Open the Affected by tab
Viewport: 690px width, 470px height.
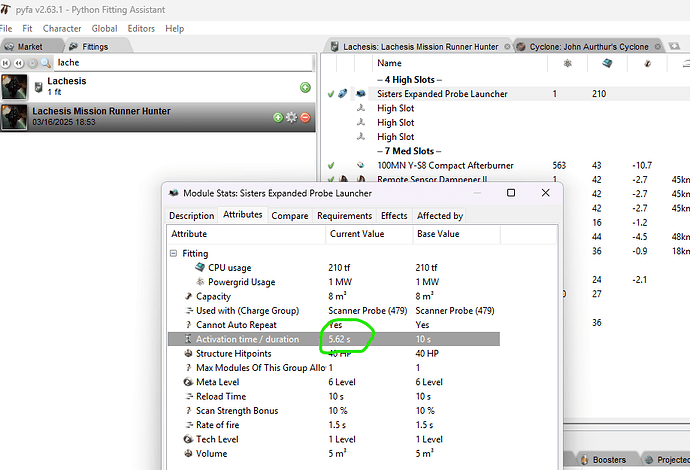[x=440, y=216]
